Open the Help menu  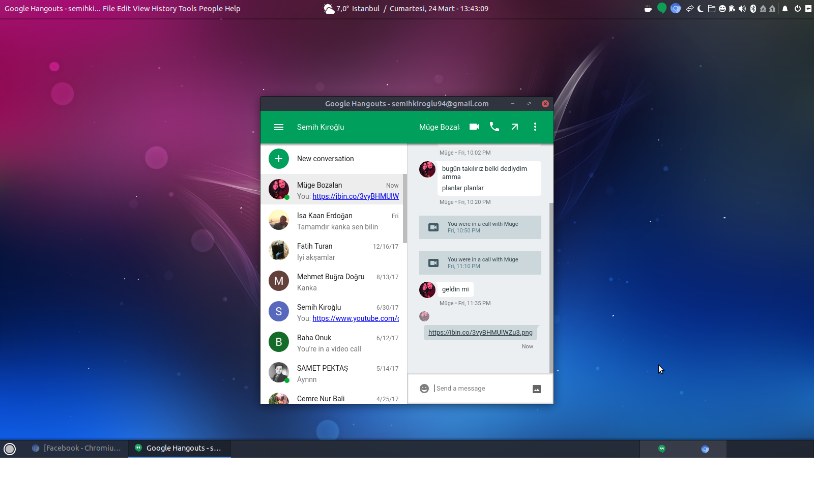pyautogui.click(x=232, y=9)
